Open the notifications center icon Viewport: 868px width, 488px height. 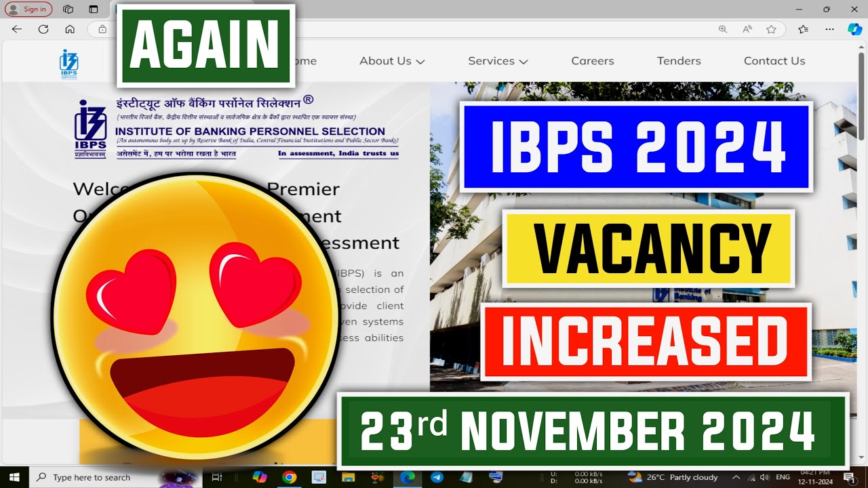pyautogui.click(x=849, y=477)
